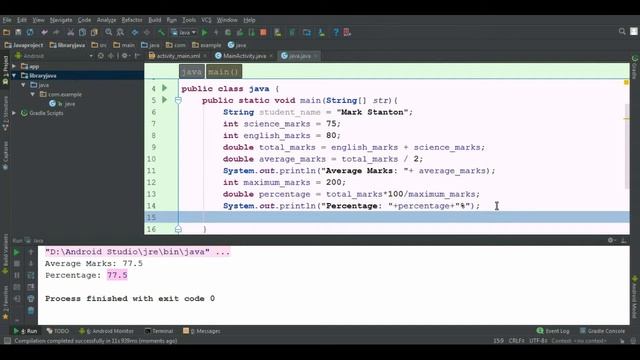Screen dimensions: 640x360
Task: Click the main() breadcrumb in editor
Action: point(223,72)
